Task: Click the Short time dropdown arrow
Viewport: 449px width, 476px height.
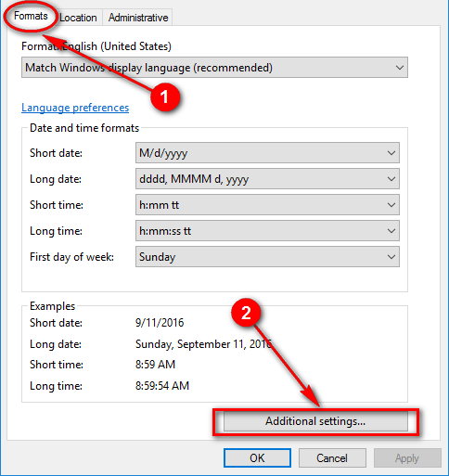Action: (391, 205)
